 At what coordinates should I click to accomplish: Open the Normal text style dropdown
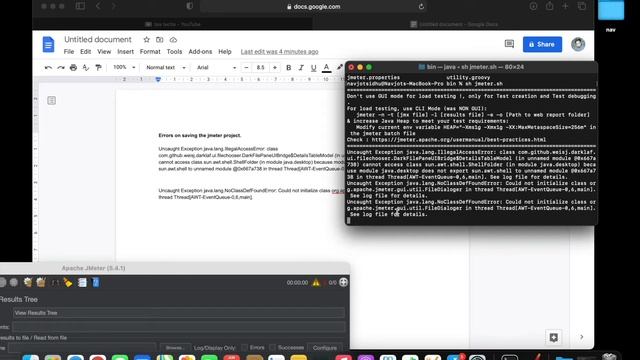(x=166, y=67)
